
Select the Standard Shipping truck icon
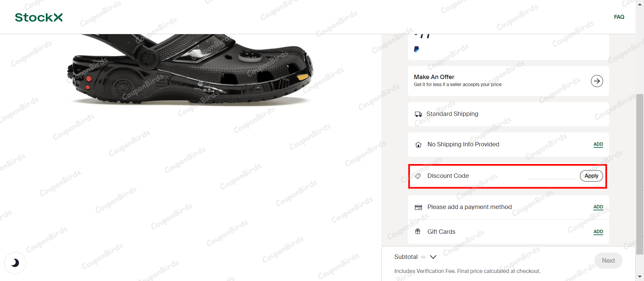coord(418,114)
